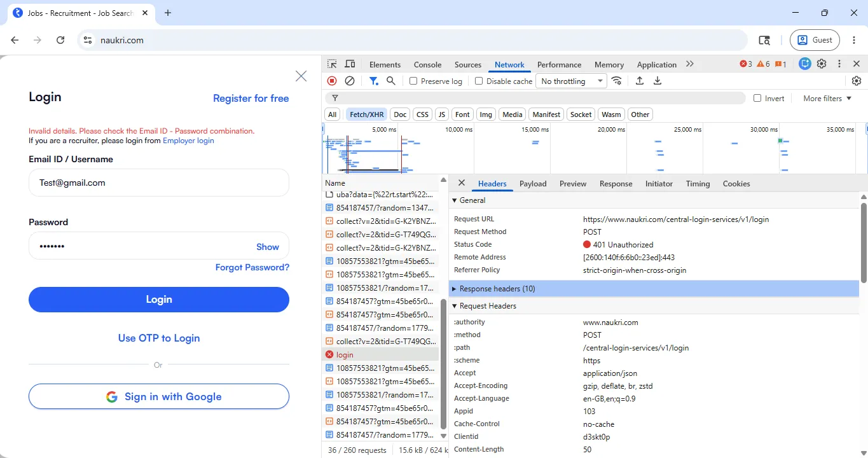868x458 pixels.
Task: Reload the naukri.com page
Action: click(60, 40)
